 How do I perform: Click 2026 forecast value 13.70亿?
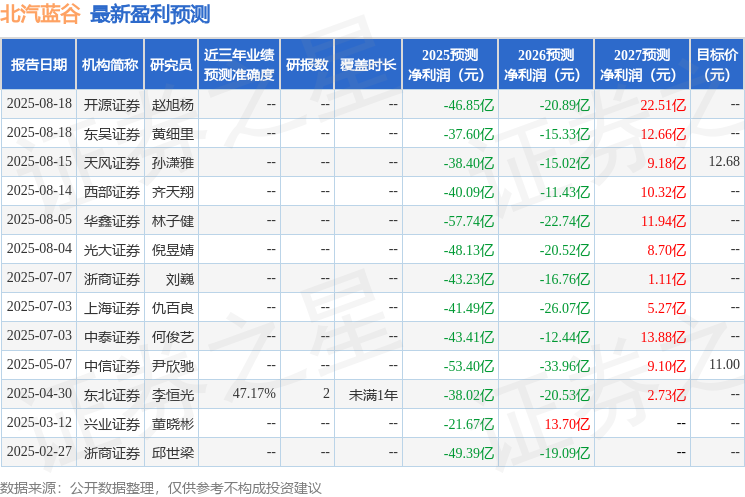tap(567, 424)
